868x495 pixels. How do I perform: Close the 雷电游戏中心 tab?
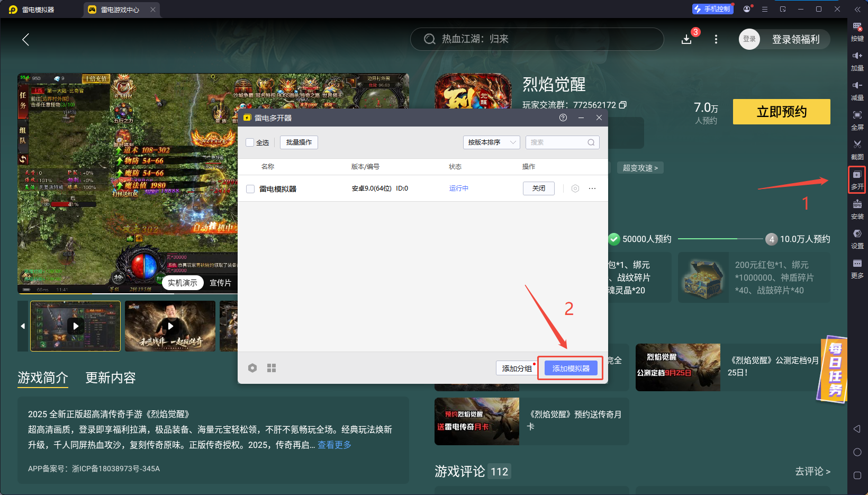pos(153,10)
